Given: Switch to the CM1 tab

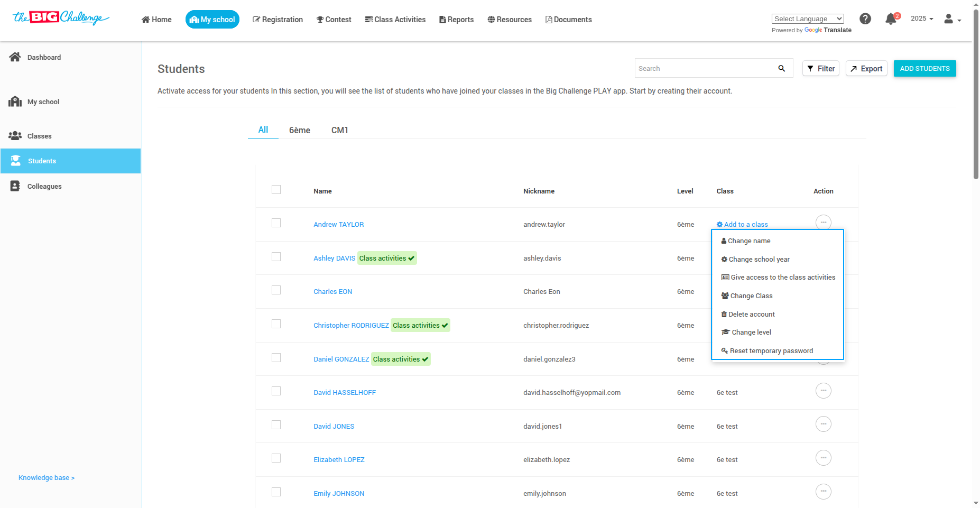Looking at the screenshot, I should tap(339, 130).
